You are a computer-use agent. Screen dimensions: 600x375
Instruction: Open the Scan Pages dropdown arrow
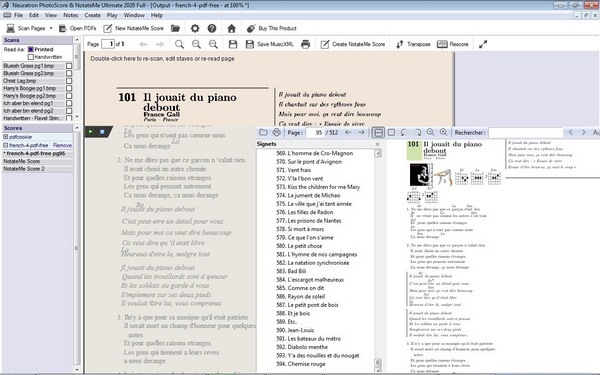tap(51, 28)
